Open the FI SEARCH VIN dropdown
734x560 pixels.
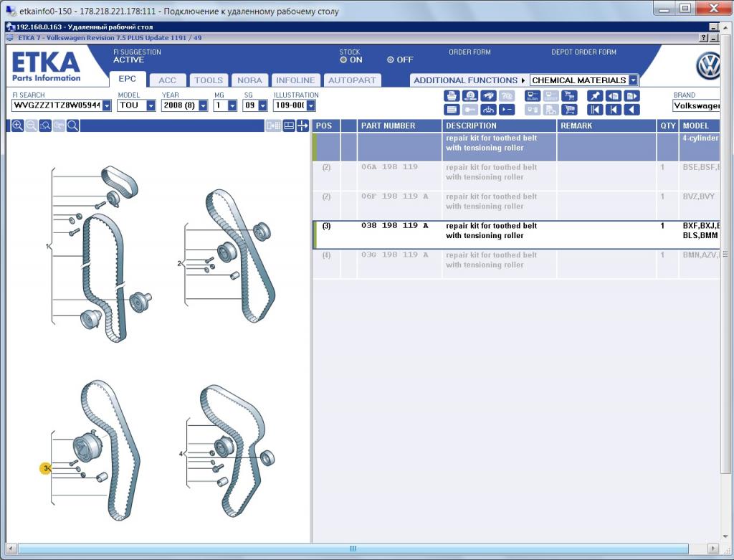pyautogui.click(x=107, y=105)
